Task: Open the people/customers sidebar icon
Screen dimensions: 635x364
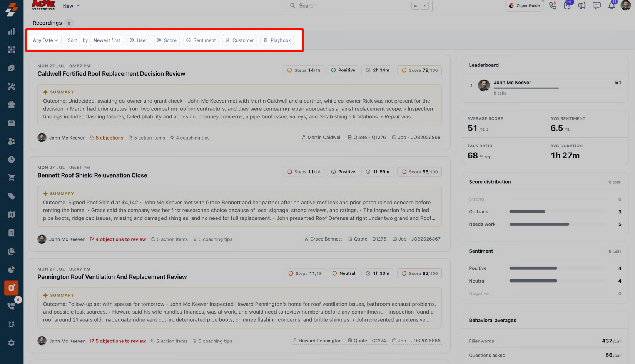Action: [12, 141]
